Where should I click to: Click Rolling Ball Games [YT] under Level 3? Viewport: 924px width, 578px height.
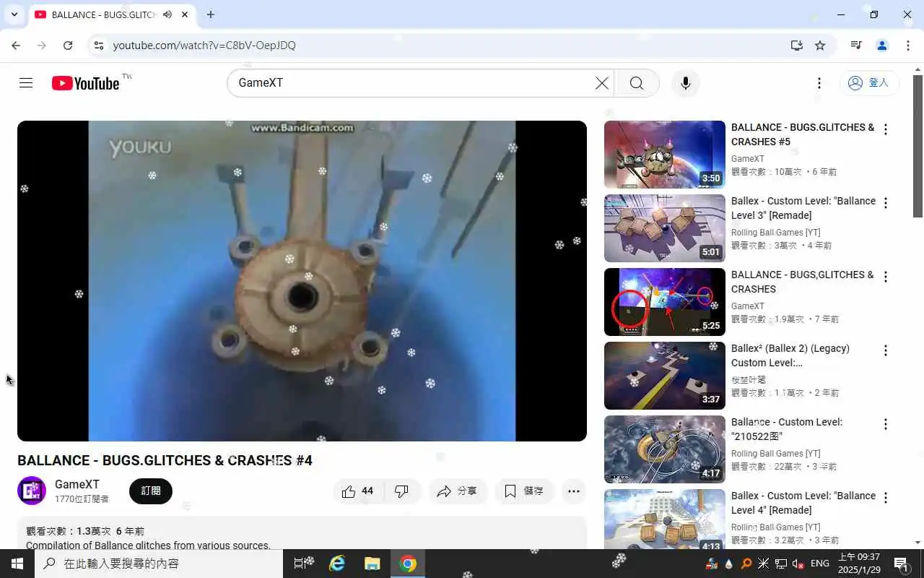pos(776,233)
